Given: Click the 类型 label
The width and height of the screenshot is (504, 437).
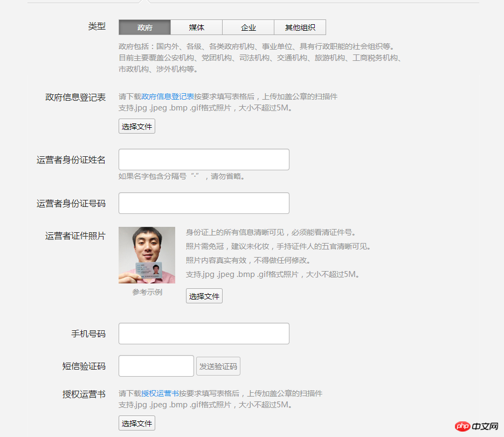Looking at the screenshot, I should 96,26.
